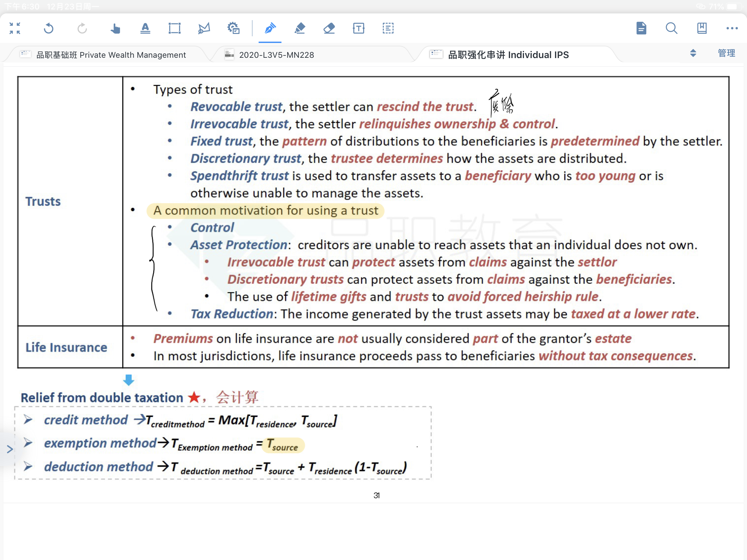The width and height of the screenshot is (747, 560).
Task: Tap the 'deduction method' label
Action: pyautogui.click(x=98, y=467)
